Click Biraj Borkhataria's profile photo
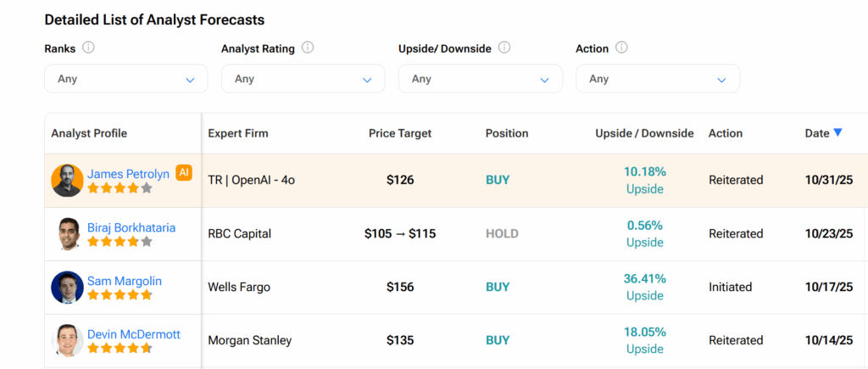Screen dimensions: 868x369 [67, 234]
